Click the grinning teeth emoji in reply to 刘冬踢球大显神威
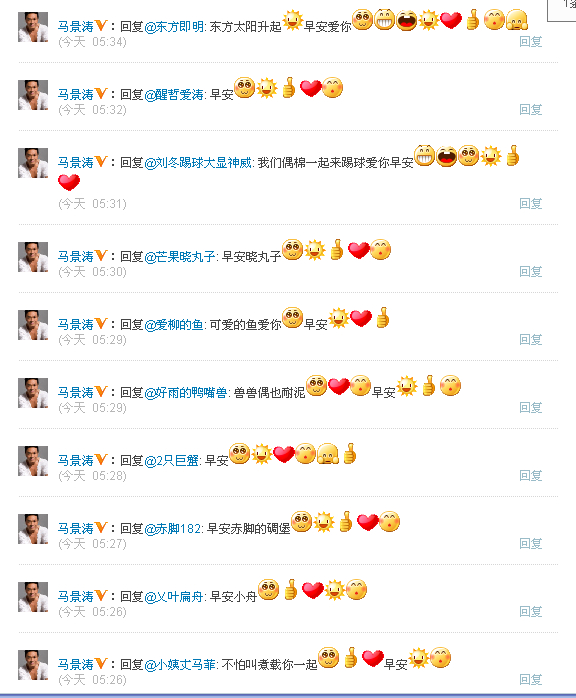Viewport: 576px width, 698px height. (424, 156)
